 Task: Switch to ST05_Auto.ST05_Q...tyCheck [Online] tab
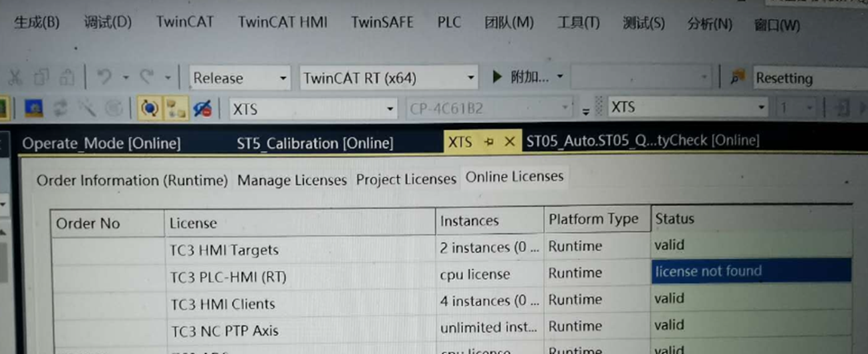pyautogui.click(x=643, y=141)
